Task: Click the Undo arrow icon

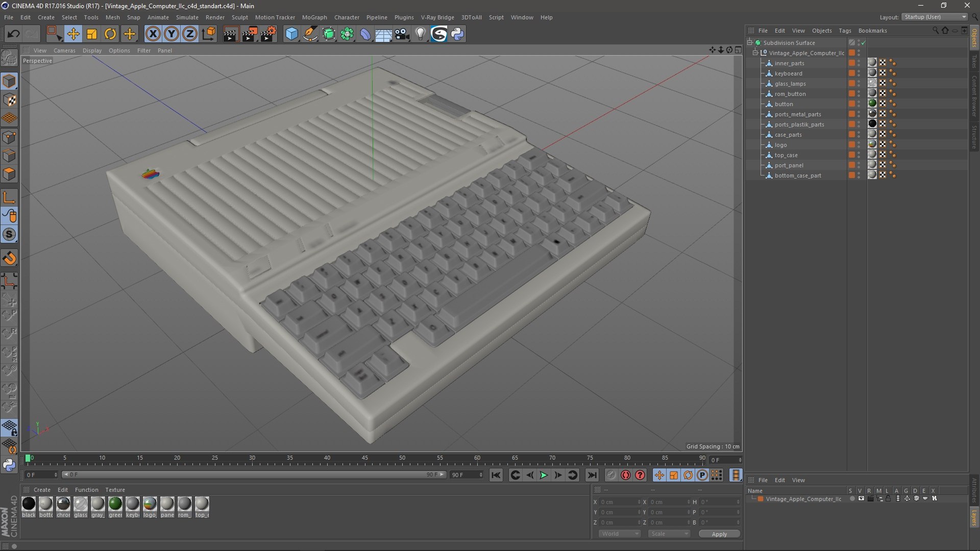Action: (x=13, y=34)
